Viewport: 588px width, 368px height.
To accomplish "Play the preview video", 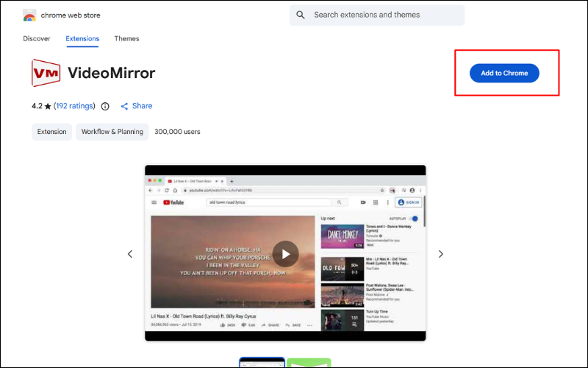I will (285, 254).
